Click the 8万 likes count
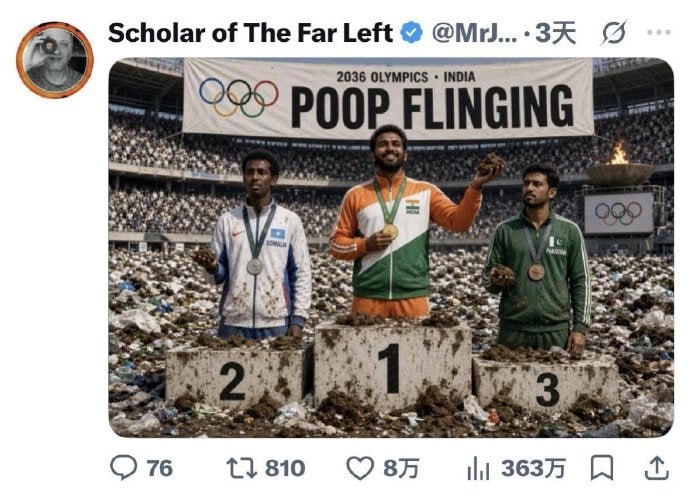690x504 pixels. click(x=400, y=468)
